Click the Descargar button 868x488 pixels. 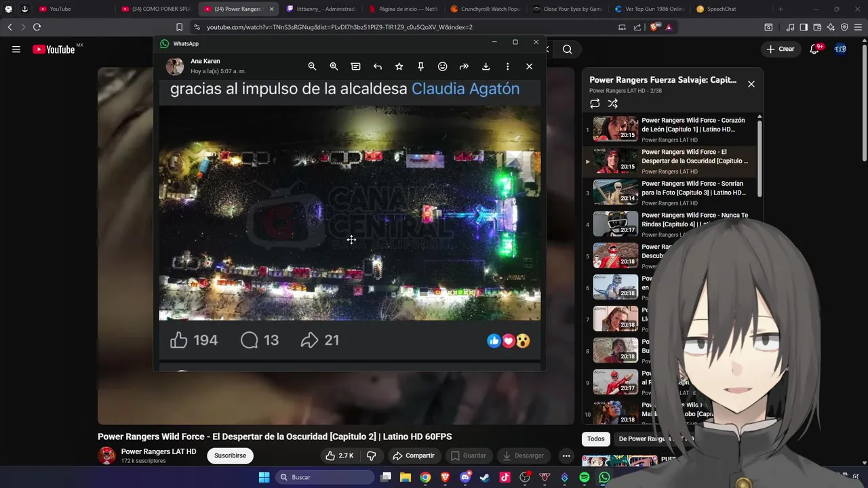click(523, 455)
